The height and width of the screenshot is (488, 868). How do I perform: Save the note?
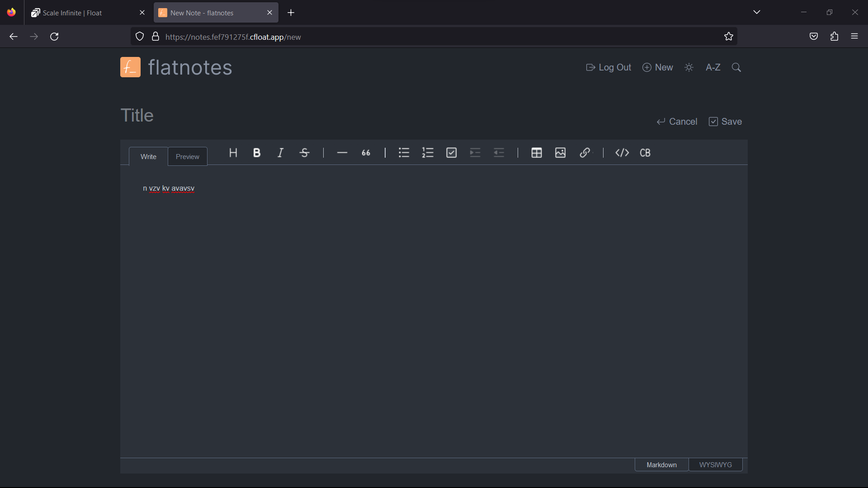coord(725,122)
